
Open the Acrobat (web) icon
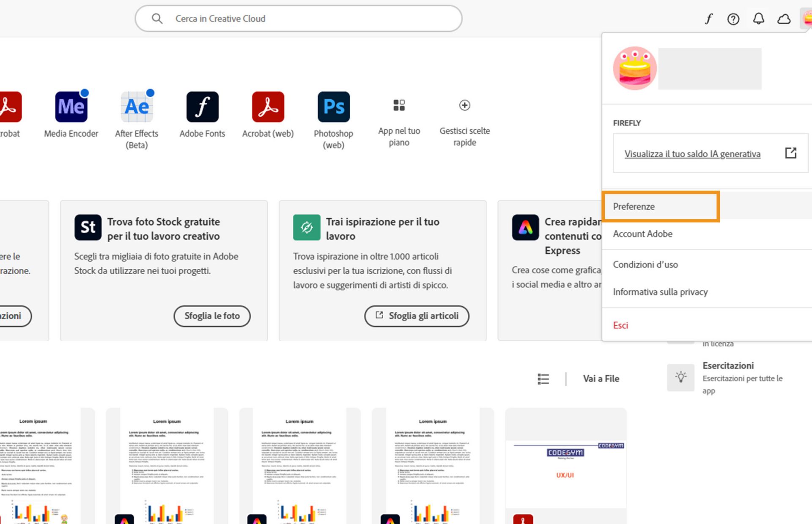click(268, 107)
